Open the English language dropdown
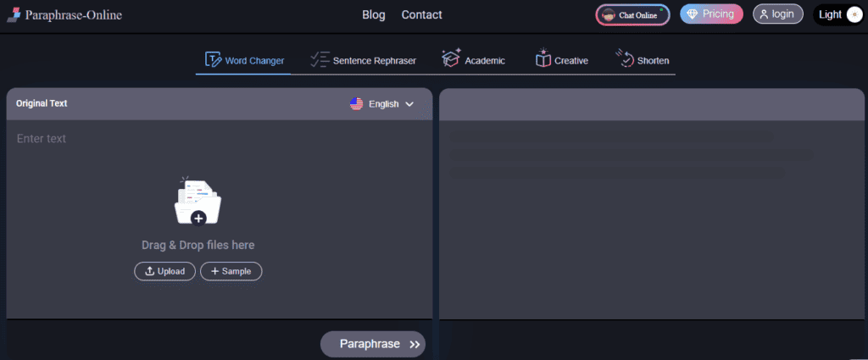 383,104
